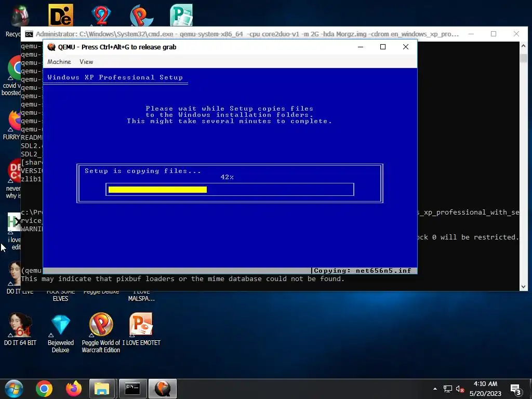This screenshot has height=399, width=532.
Task: Open the Peggle icon in top row
Action: pyautogui.click(x=141, y=15)
